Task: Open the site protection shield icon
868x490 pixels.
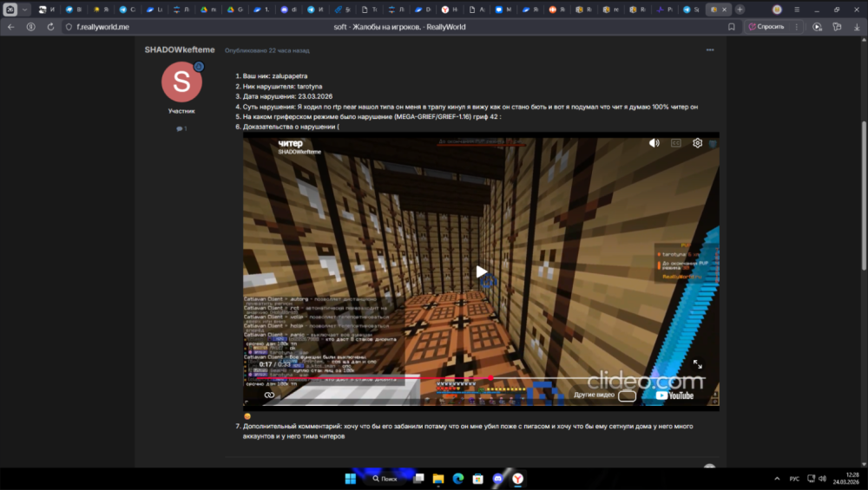Action: pos(69,27)
